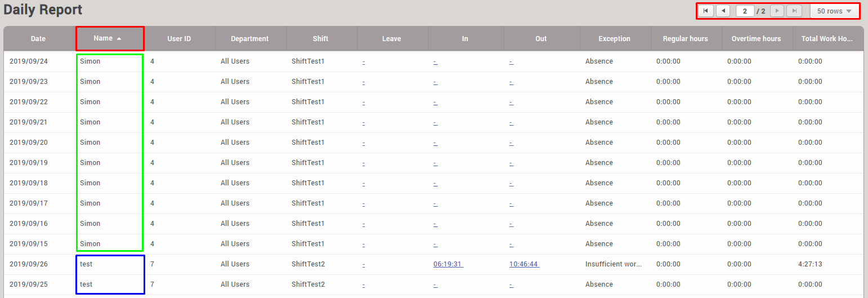This screenshot has width=868, height=298.
Task: Click the Shift column header
Action: (321, 39)
